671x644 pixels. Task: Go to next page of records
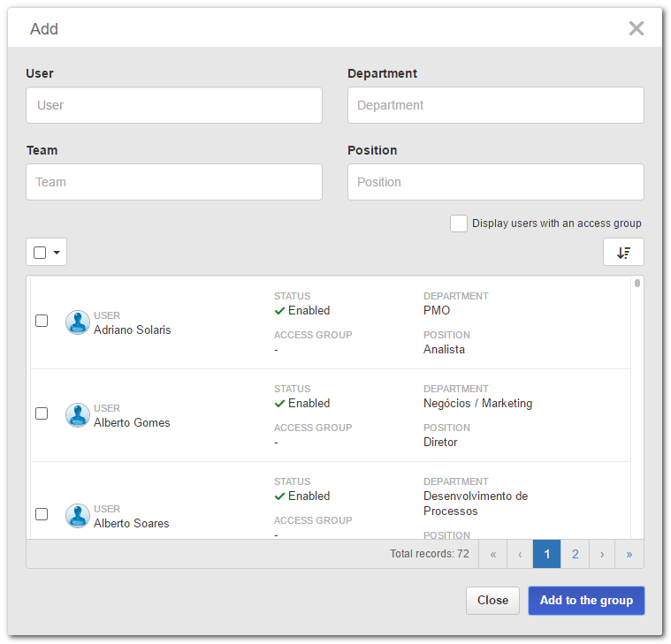(602, 554)
